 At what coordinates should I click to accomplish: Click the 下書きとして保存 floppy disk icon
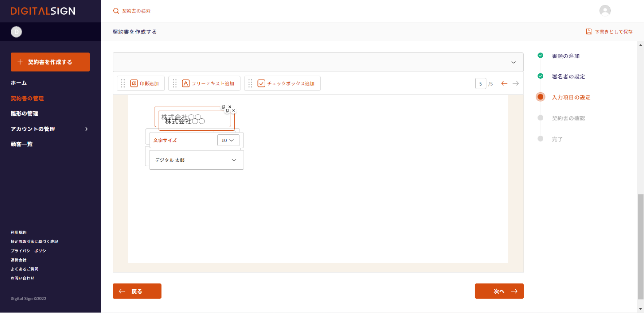[589, 32]
